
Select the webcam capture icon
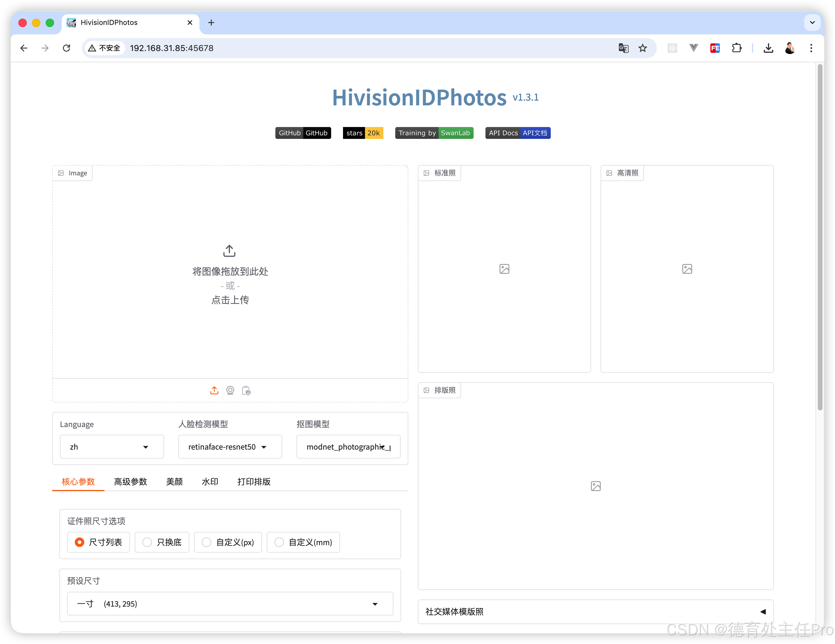tap(230, 391)
